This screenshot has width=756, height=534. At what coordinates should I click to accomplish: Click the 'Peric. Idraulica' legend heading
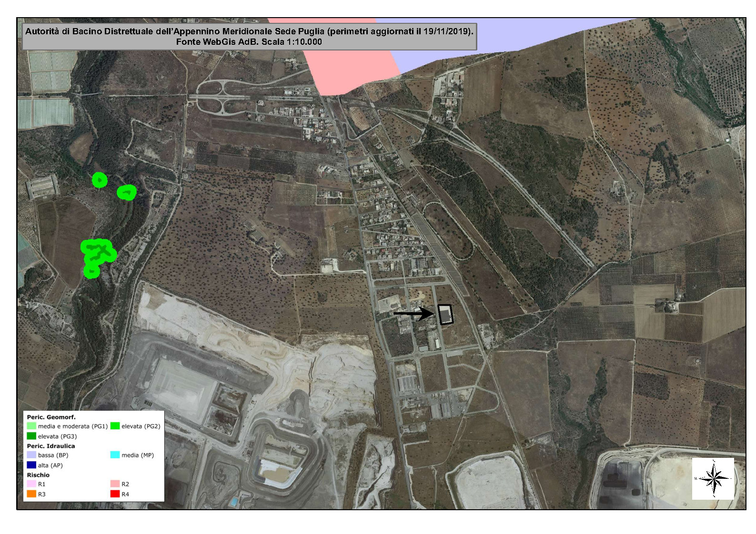click(51, 446)
